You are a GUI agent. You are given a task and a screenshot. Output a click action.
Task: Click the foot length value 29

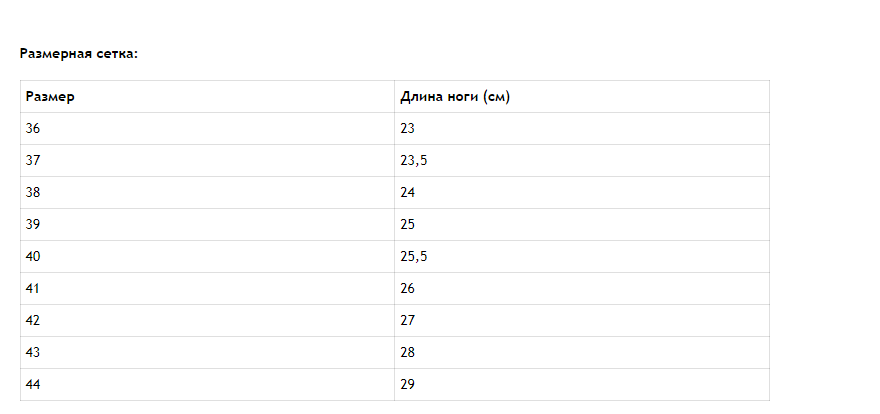tap(407, 385)
